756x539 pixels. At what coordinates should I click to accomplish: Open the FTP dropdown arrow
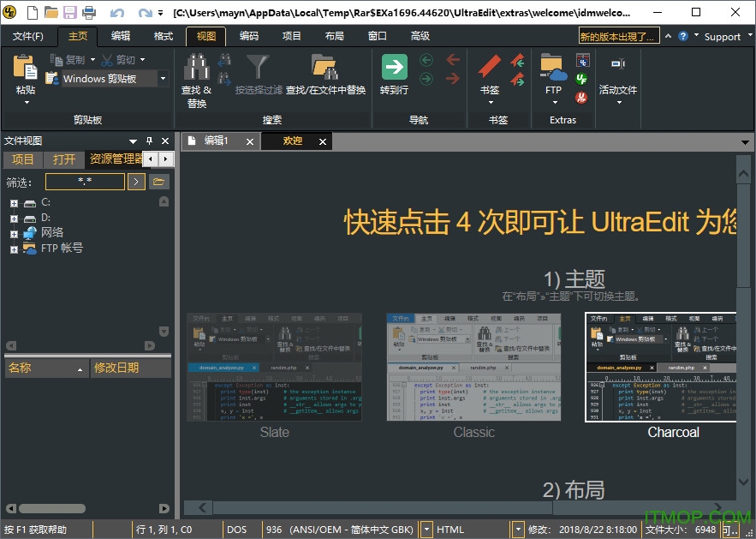(x=555, y=102)
